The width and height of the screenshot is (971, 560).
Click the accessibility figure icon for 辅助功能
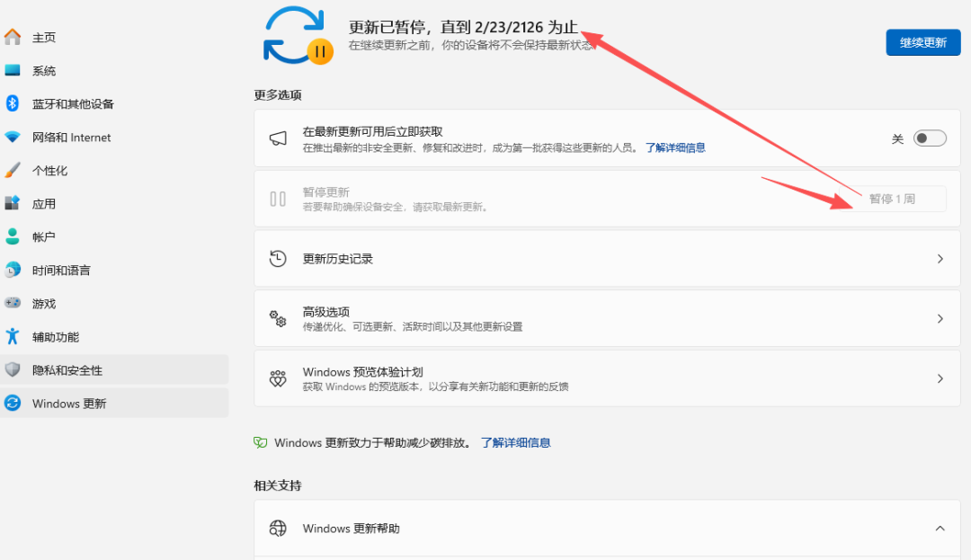click(x=13, y=336)
